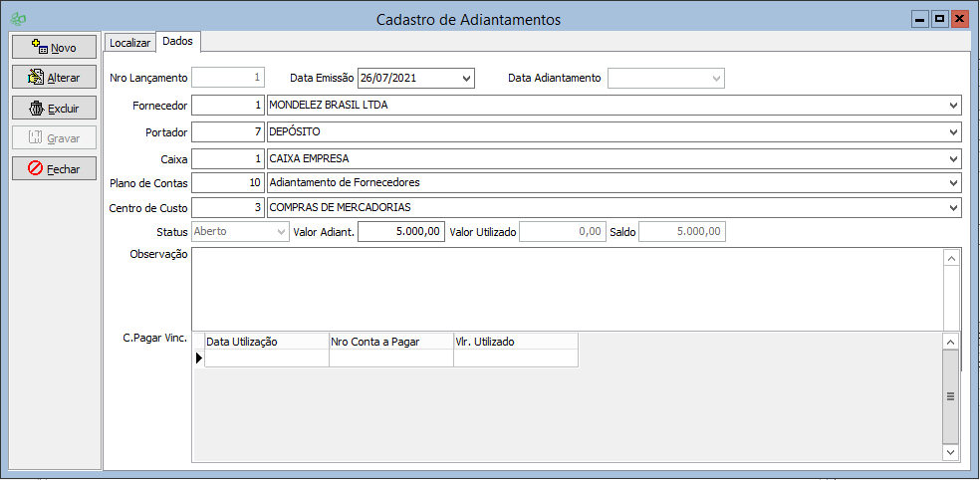This screenshot has width=980, height=480.
Task: Click the Alterar edit icon
Action: click(x=36, y=77)
